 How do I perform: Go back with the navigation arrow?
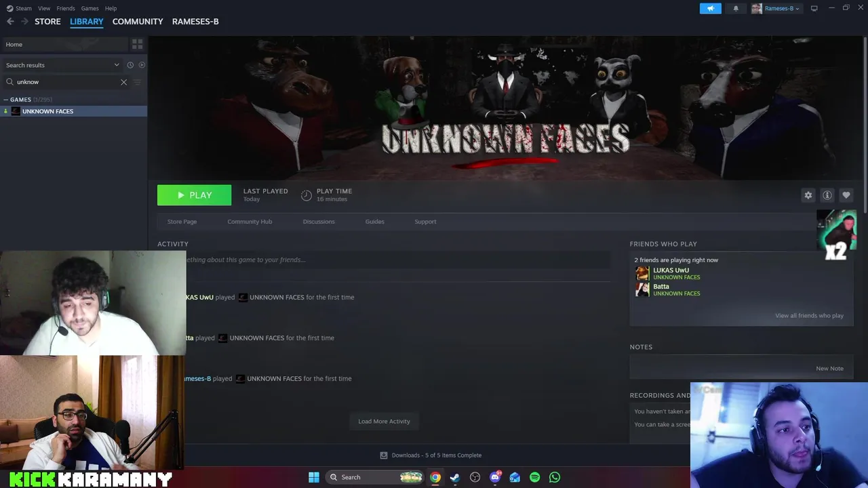(x=10, y=22)
